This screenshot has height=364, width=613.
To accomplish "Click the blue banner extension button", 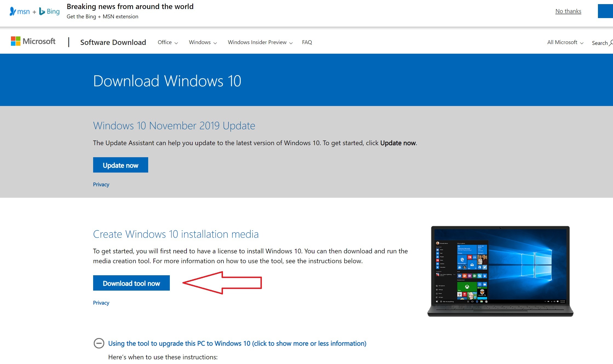I will [x=605, y=11].
